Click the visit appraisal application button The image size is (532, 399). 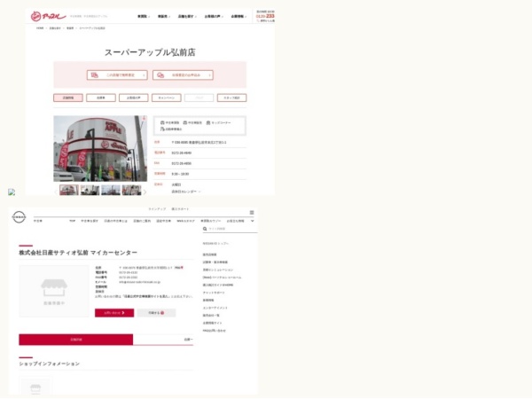[183, 75]
